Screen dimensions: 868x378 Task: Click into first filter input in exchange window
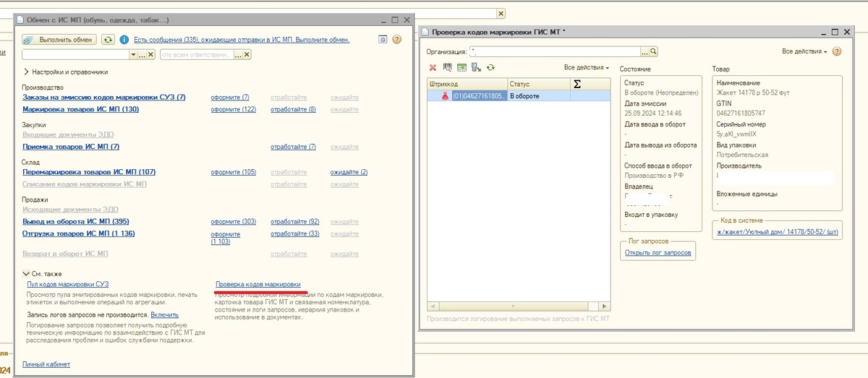click(76, 54)
